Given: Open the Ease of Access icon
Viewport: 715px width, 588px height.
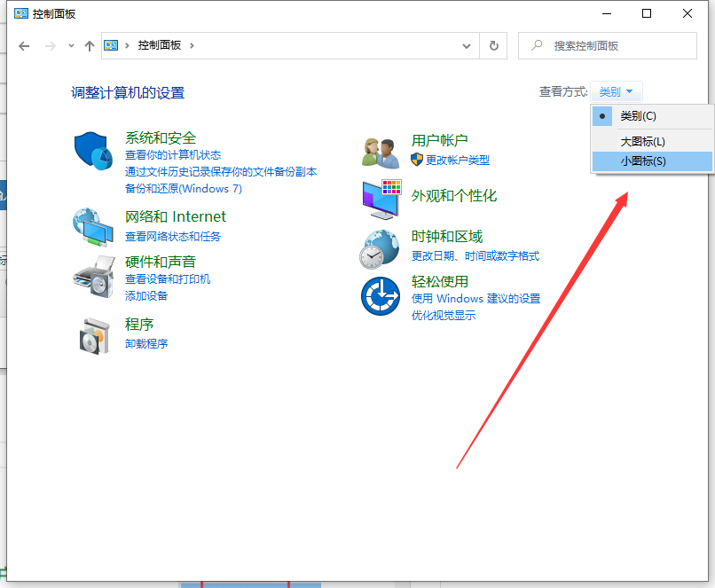Looking at the screenshot, I should pos(380,295).
